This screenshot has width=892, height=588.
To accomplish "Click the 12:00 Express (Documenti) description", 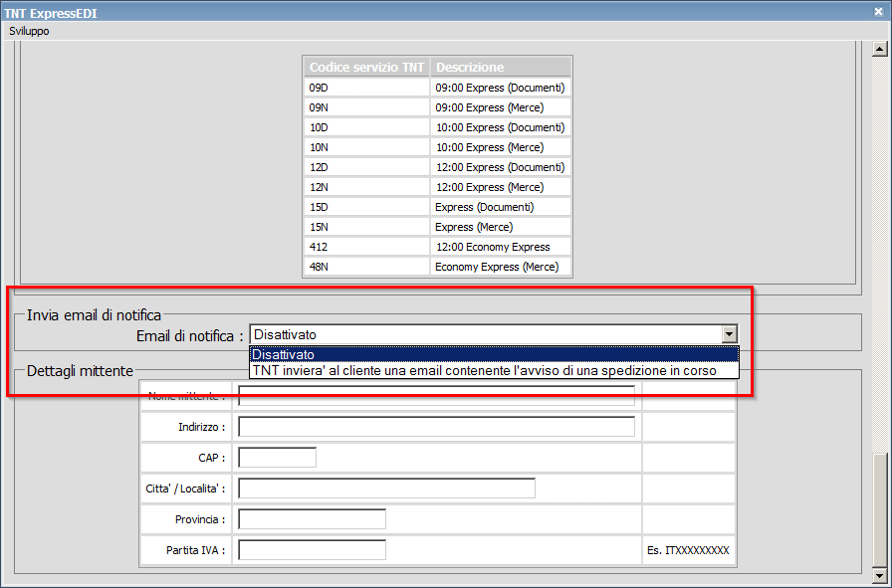I will 500,167.
